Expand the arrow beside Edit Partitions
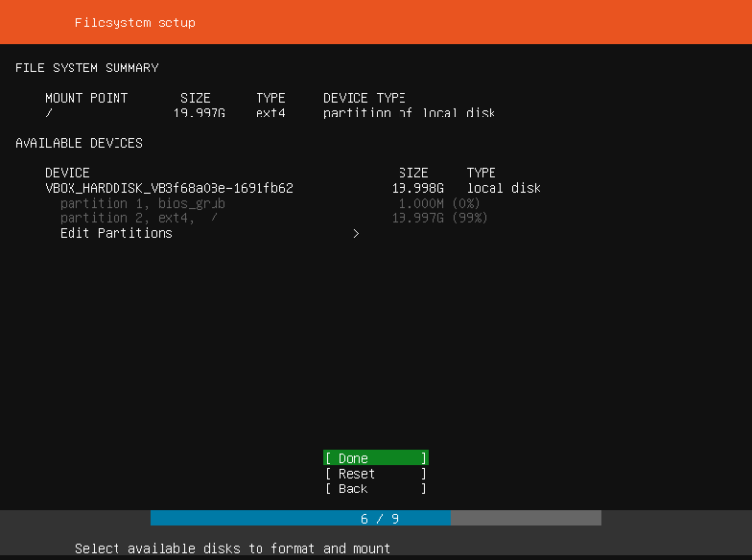Screen dimensions: 752x560 coord(356,233)
